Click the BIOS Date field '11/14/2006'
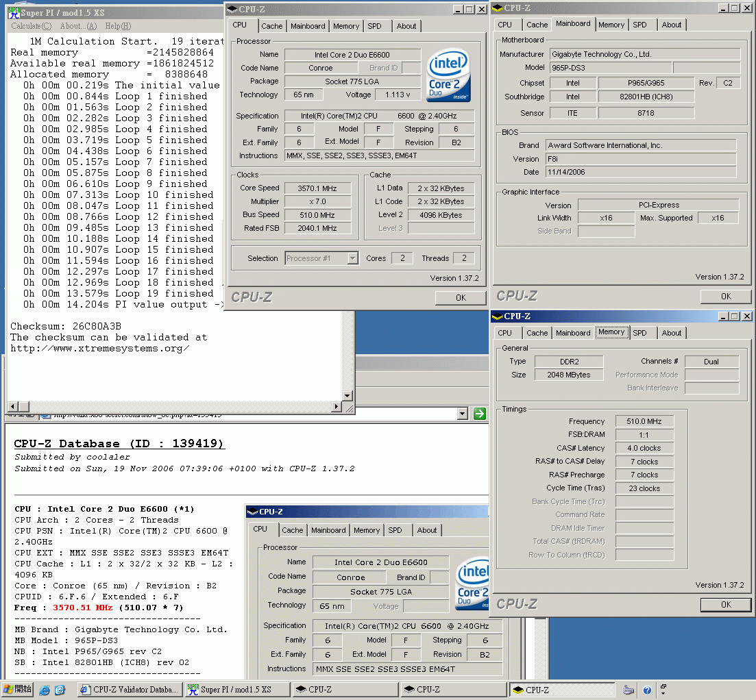This screenshot has height=700, width=756. coord(642,172)
